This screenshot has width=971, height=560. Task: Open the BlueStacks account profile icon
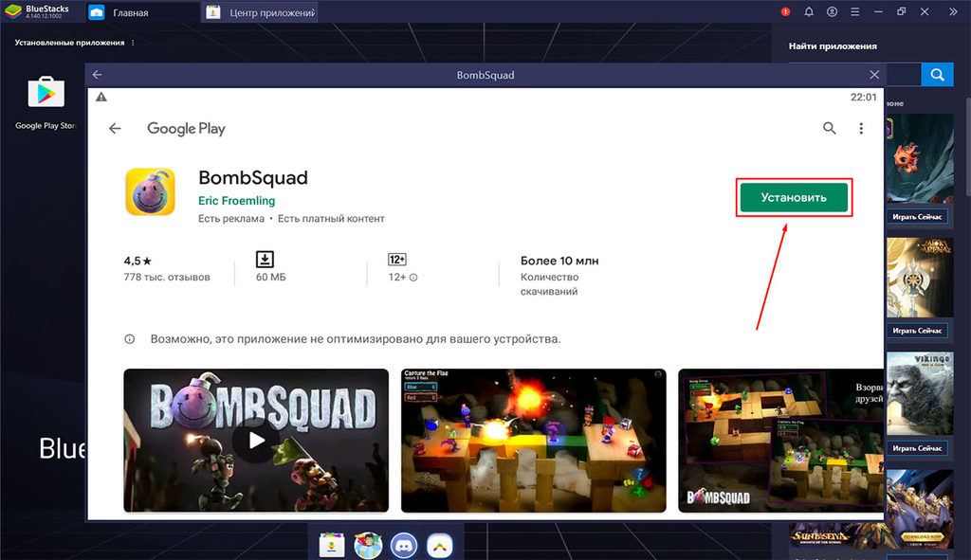[832, 11]
